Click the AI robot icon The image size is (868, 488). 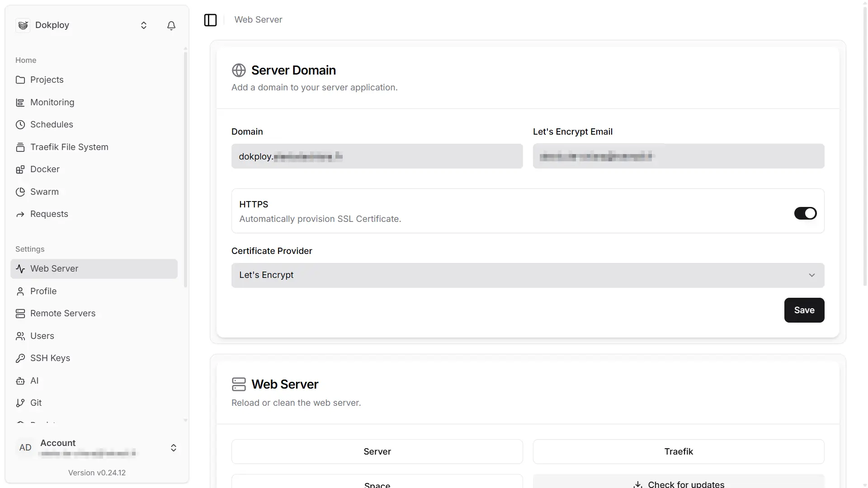click(x=20, y=381)
